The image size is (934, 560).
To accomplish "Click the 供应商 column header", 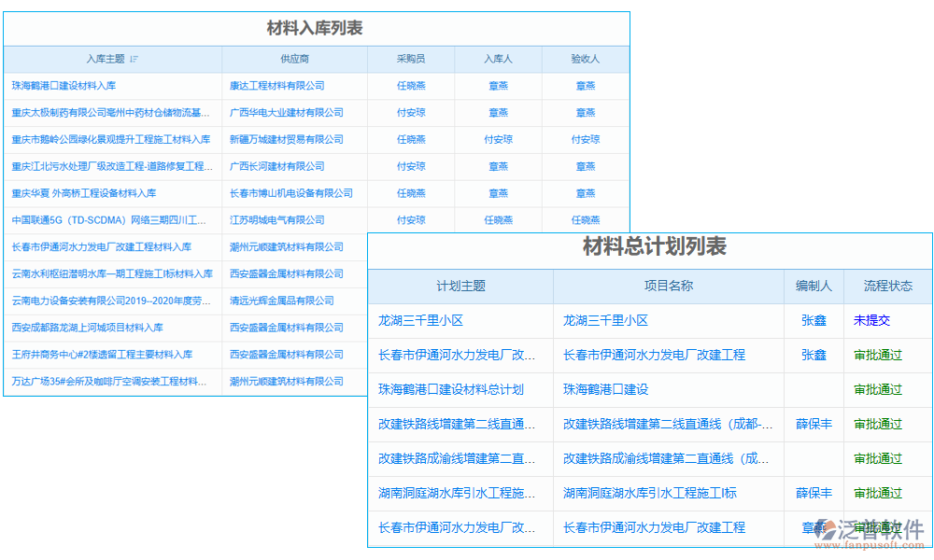I will (294, 59).
